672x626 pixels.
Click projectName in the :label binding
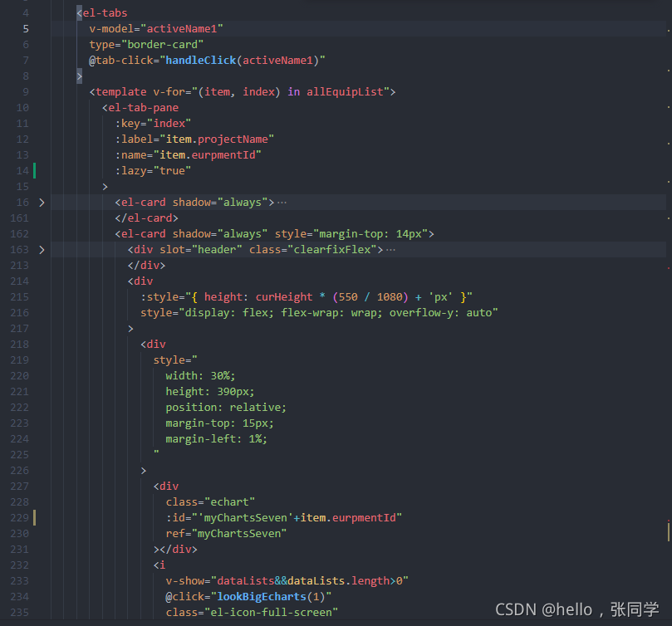233,139
